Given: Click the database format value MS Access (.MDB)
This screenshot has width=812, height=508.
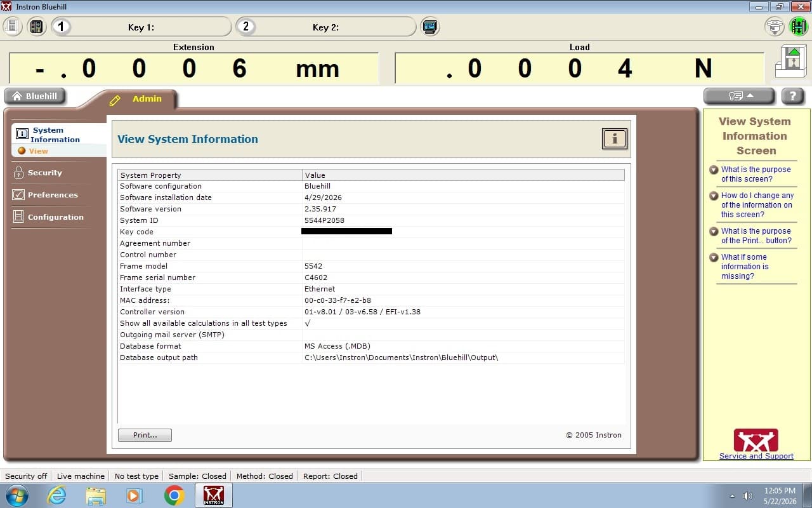Looking at the screenshot, I should [337, 346].
